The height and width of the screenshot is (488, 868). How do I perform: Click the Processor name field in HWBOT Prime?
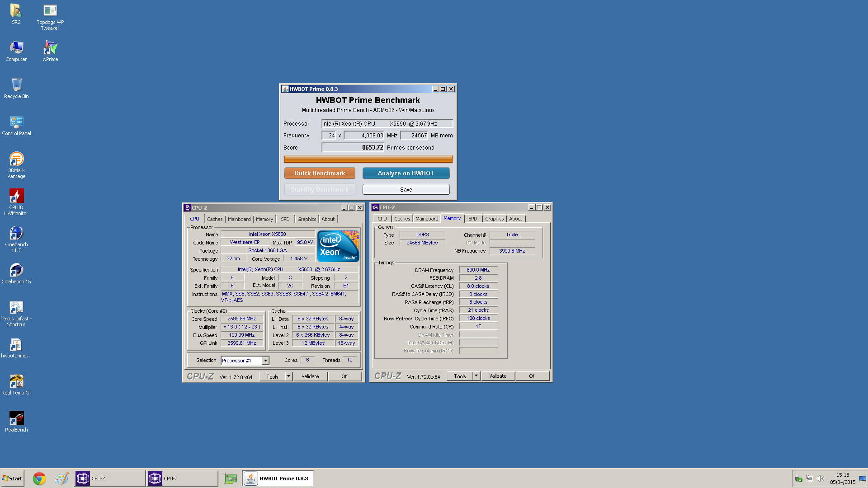(387, 123)
